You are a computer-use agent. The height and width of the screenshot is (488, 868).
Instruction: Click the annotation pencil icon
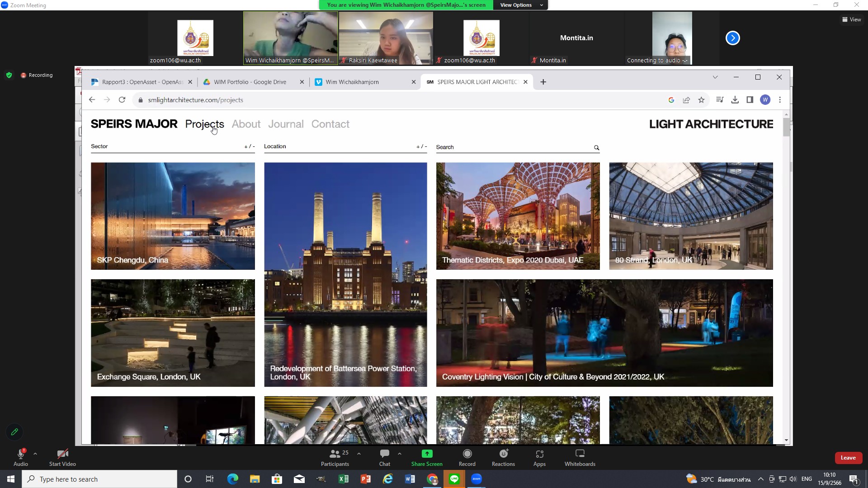click(x=14, y=432)
